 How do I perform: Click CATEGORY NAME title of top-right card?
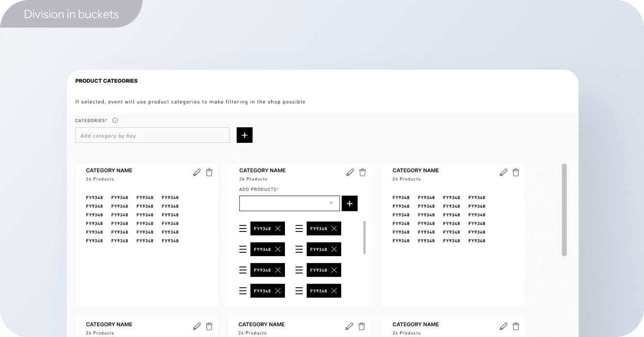click(416, 170)
